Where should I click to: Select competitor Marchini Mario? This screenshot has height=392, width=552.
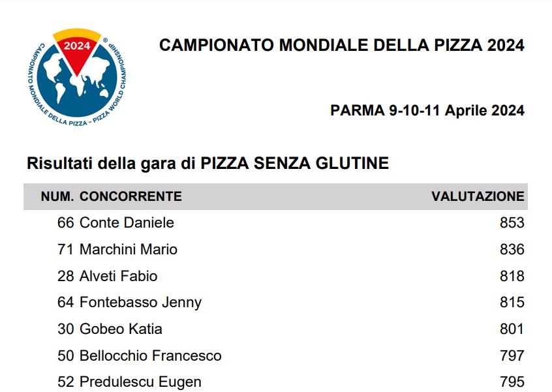pos(129,250)
